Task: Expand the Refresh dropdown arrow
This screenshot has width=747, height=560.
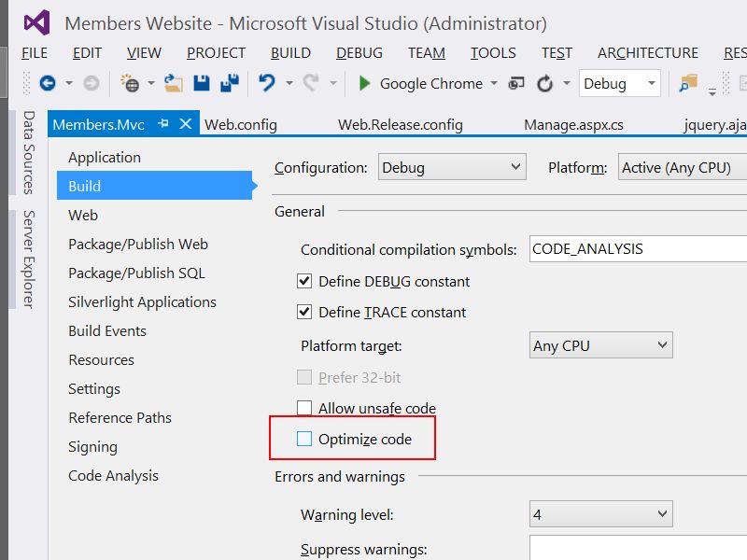Action: coord(567,83)
